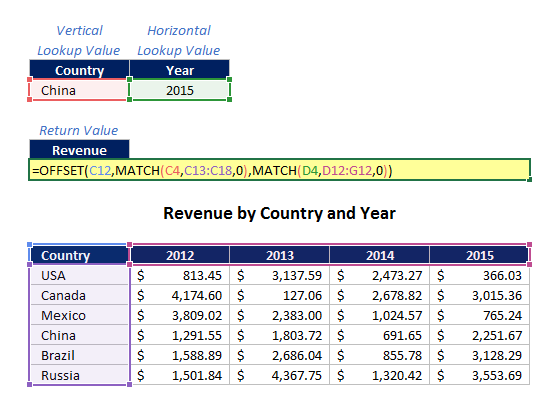Viewport: 559px width, 404px height.
Task: Click the Revenue header cell
Action: tap(79, 150)
